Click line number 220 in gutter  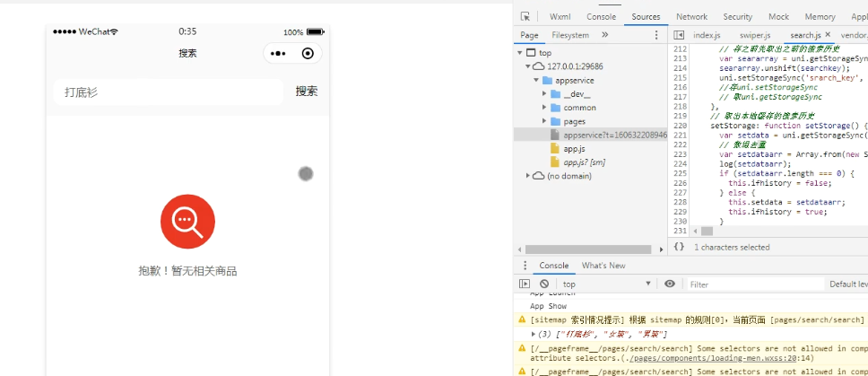[x=681, y=126]
